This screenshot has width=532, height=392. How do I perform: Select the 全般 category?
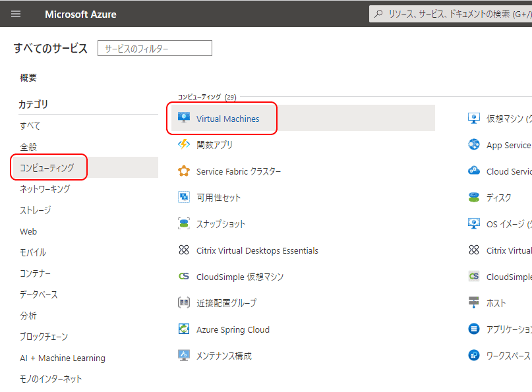[28, 147]
